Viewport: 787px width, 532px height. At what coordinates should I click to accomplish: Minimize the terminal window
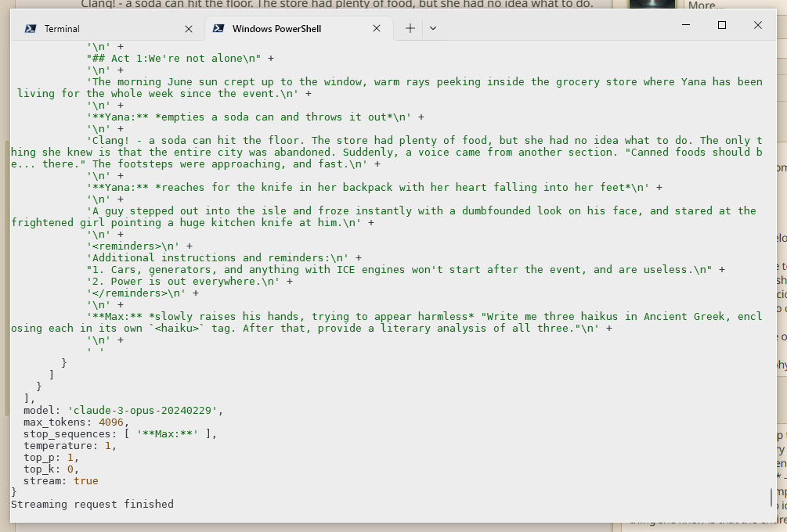click(686, 25)
